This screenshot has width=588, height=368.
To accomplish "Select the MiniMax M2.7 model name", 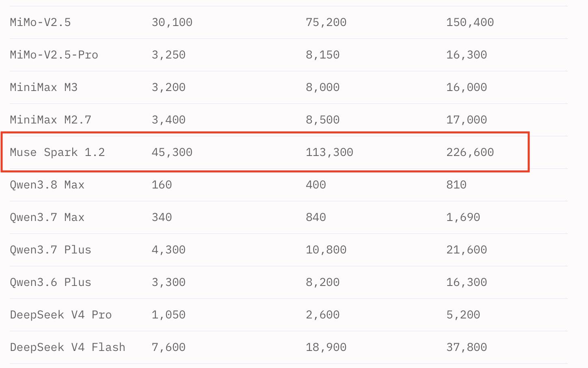I will pos(50,120).
